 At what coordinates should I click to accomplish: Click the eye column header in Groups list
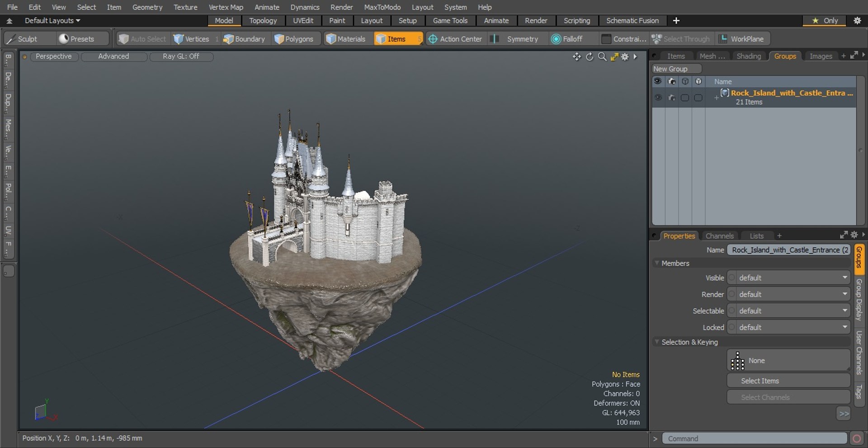click(658, 81)
